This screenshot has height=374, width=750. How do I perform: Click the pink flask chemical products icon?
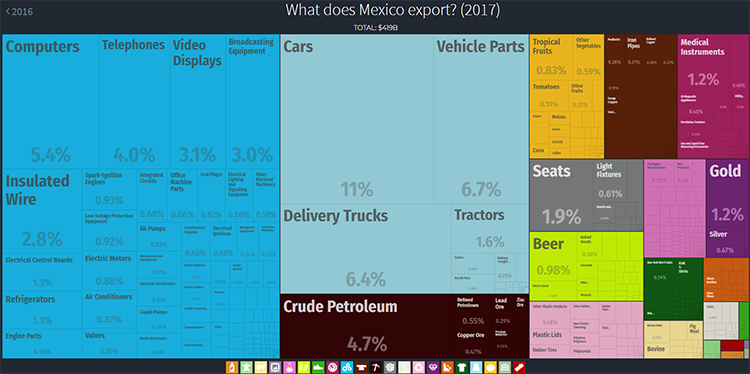(289, 367)
